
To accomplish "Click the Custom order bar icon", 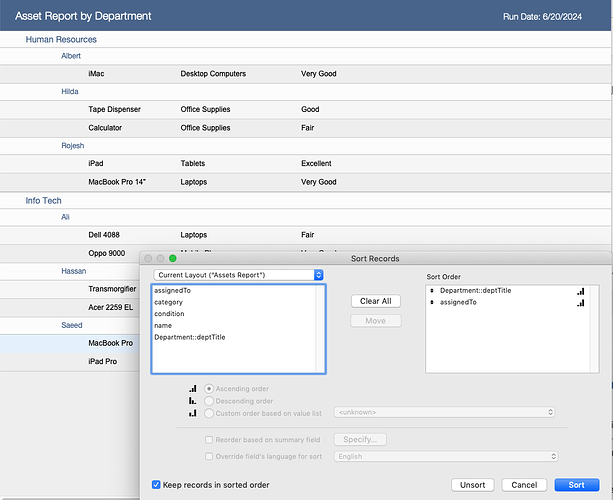I will 192,412.
